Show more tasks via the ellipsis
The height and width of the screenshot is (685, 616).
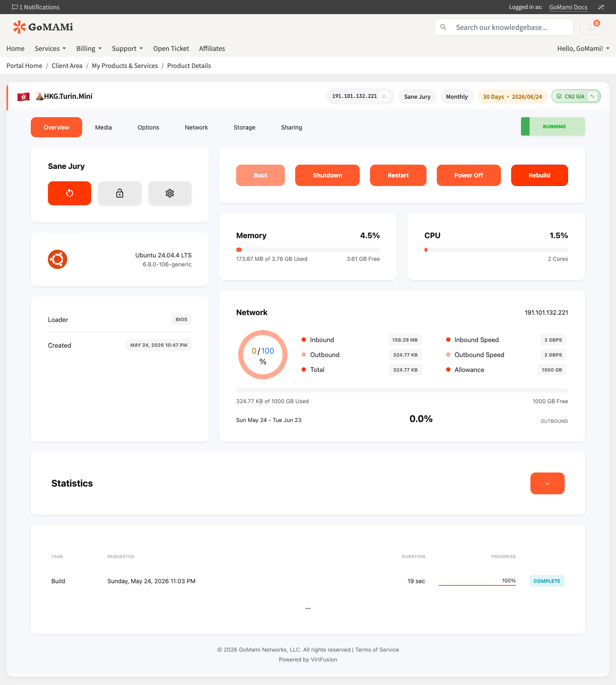(x=308, y=608)
